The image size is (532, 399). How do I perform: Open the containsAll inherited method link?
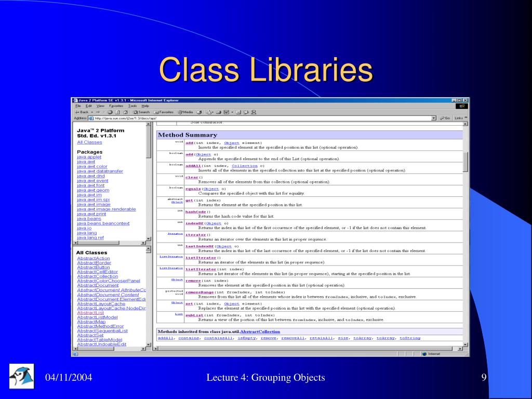pos(219,338)
